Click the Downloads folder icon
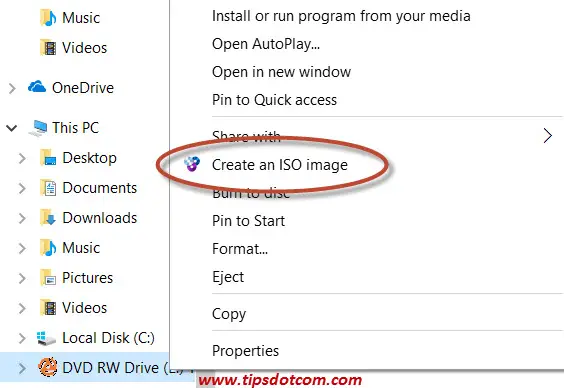Viewport: 564px width, 388px height. coord(48,218)
